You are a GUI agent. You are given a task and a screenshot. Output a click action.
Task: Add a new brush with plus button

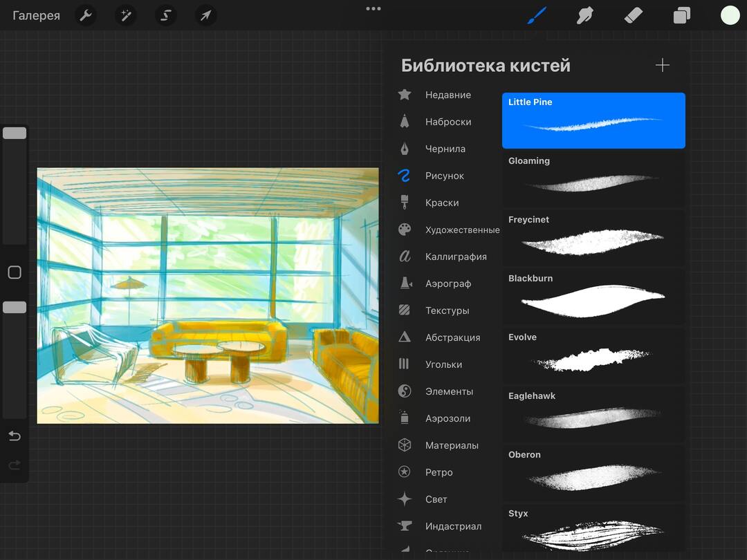[x=662, y=65]
